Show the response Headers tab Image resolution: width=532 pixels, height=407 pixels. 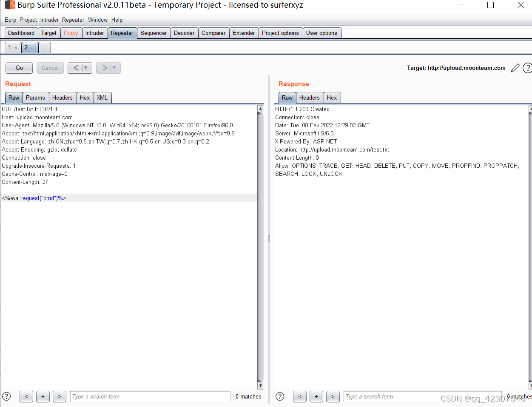[x=310, y=97]
